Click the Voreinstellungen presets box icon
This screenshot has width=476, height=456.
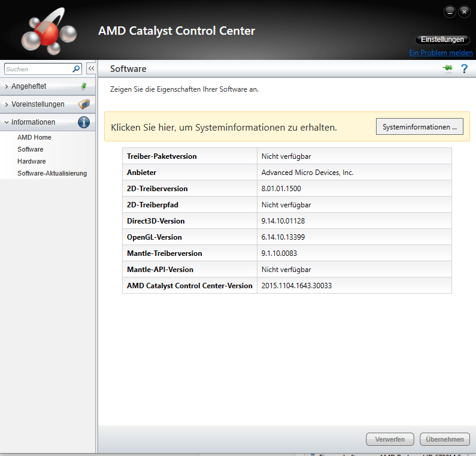click(84, 104)
